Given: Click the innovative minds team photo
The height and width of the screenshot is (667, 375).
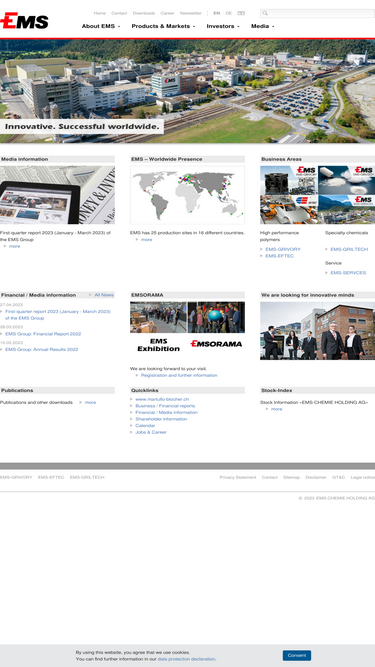Looking at the screenshot, I should click(318, 331).
